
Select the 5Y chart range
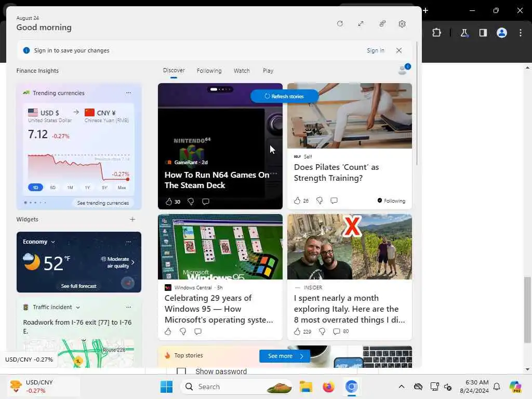tap(104, 187)
